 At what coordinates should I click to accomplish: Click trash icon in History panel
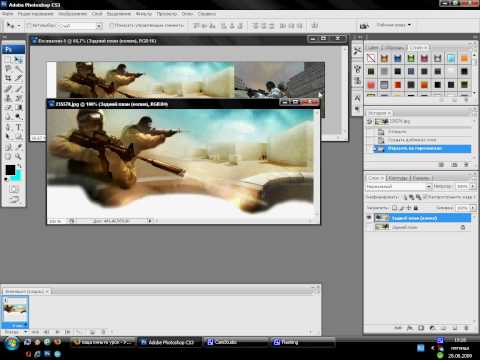point(466,165)
